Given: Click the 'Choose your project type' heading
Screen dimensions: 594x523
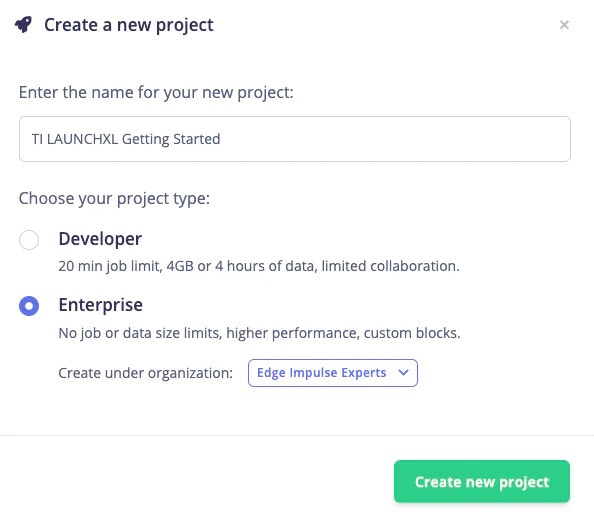Looking at the screenshot, I should click(x=114, y=199).
